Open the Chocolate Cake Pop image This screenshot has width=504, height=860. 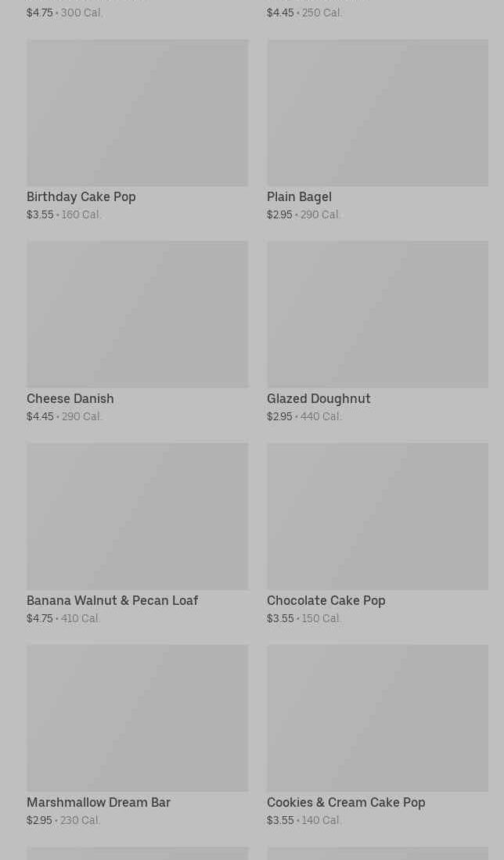tap(377, 516)
